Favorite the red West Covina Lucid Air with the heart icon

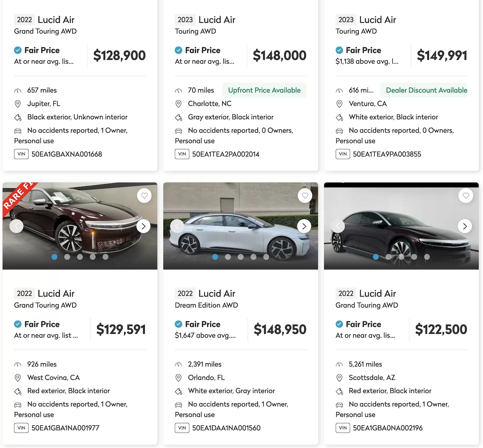click(x=144, y=195)
